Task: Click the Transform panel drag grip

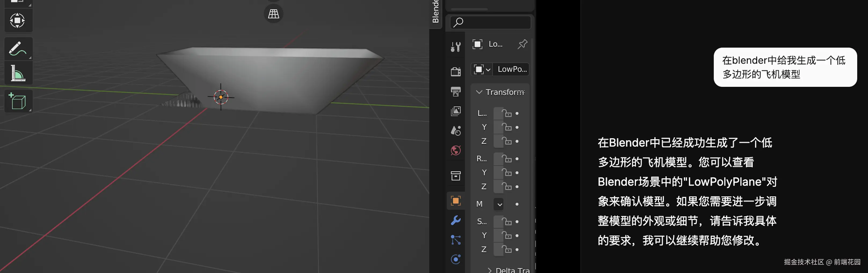Action: (x=521, y=92)
